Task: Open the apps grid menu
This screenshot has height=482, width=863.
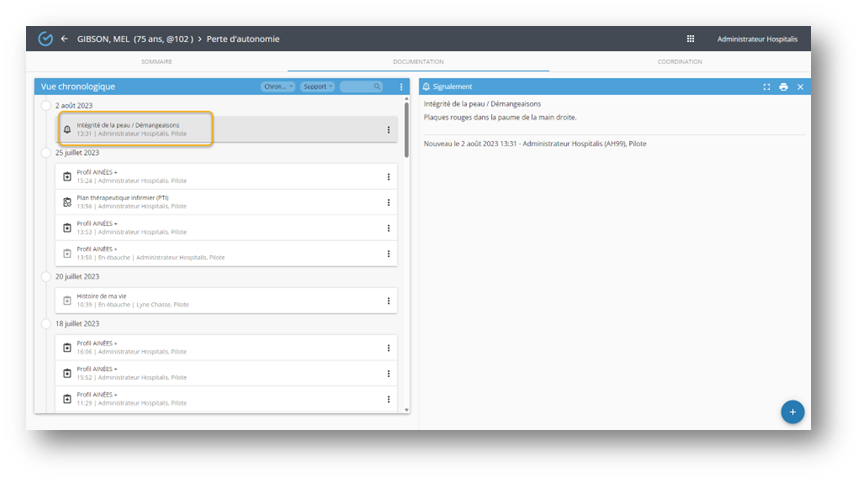Action: coord(690,39)
